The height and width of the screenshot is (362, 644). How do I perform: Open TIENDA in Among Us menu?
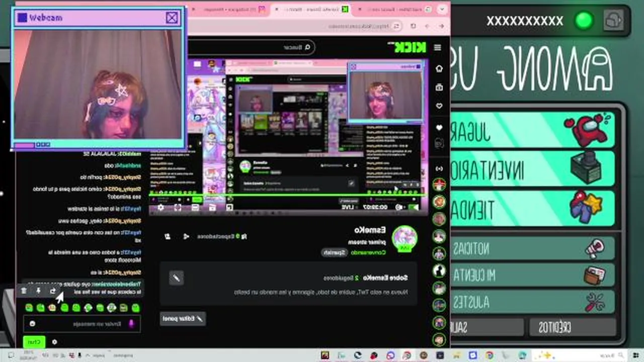(532, 208)
